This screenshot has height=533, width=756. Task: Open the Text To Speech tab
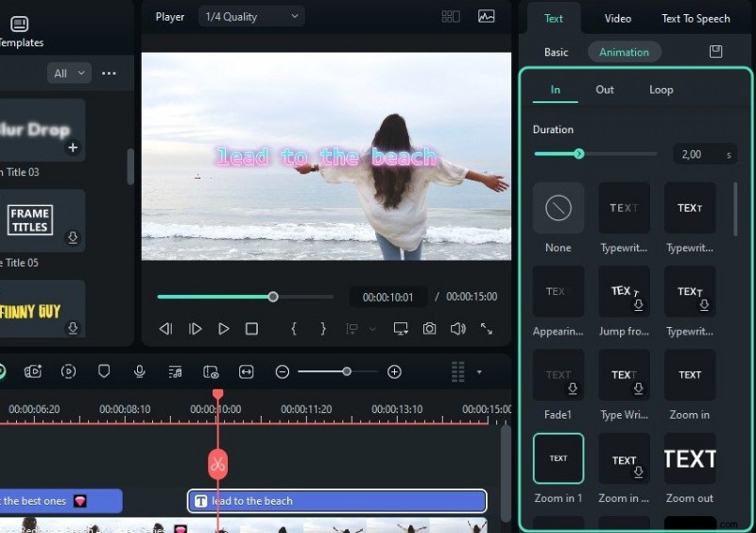pyautogui.click(x=696, y=19)
